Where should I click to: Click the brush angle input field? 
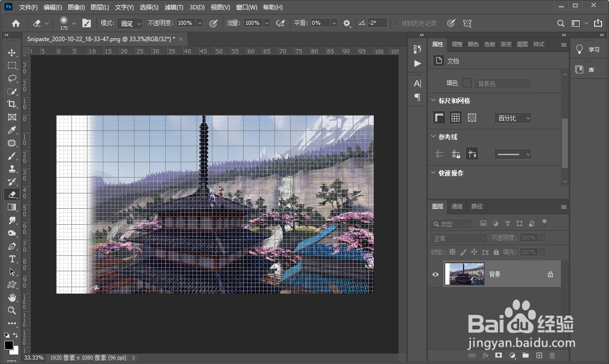click(377, 23)
